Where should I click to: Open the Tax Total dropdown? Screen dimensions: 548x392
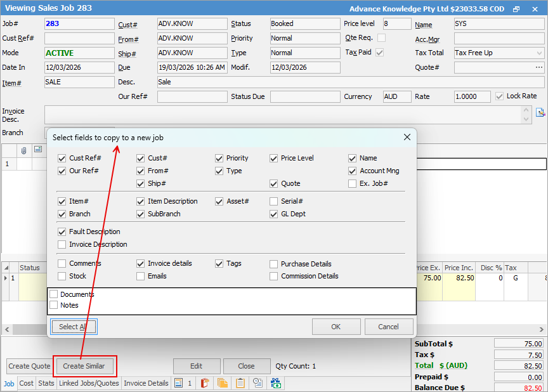coord(539,53)
